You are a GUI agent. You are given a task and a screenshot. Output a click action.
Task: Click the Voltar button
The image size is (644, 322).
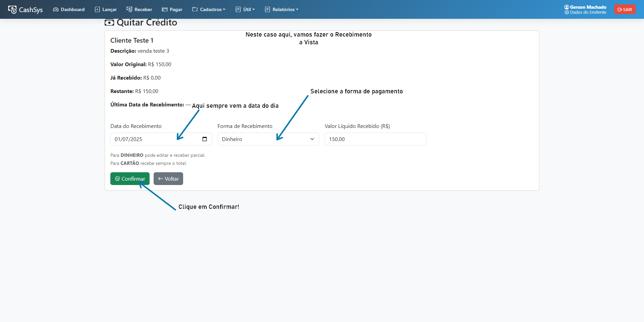[168, 179]
